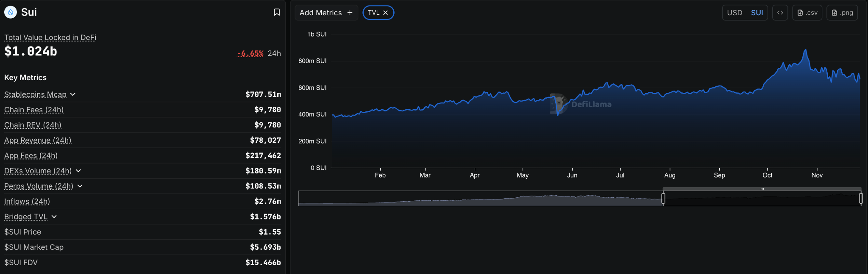Click the -6.65% 24h change value
Image resolution: width=868 pixels, height=274 pixels.
pos(250,53)
